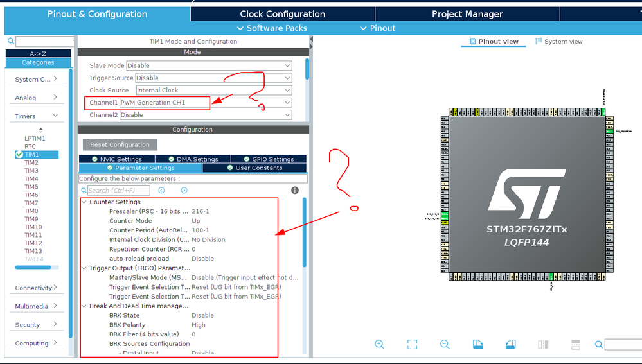Click the Counter Mode value Up

[196, 221]
